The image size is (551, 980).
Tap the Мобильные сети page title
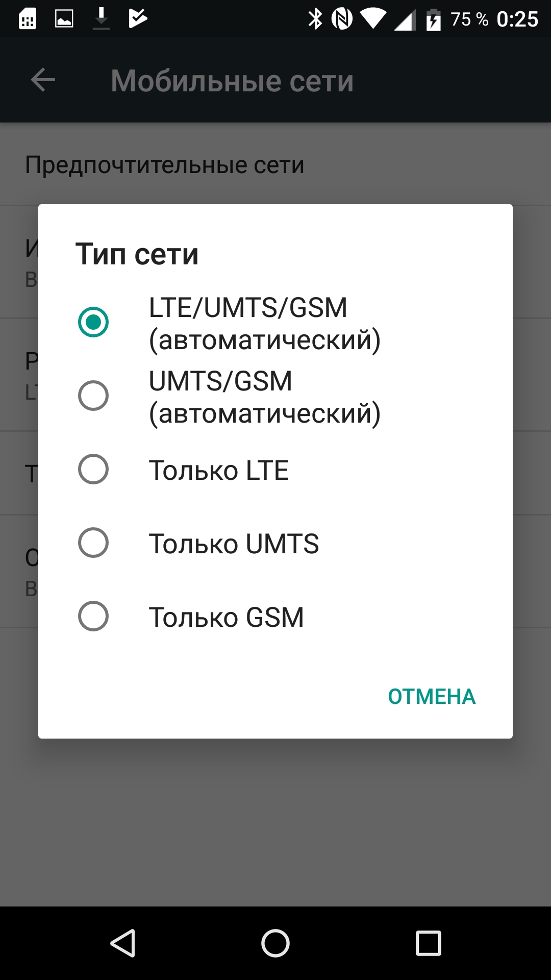click(232, 81)
